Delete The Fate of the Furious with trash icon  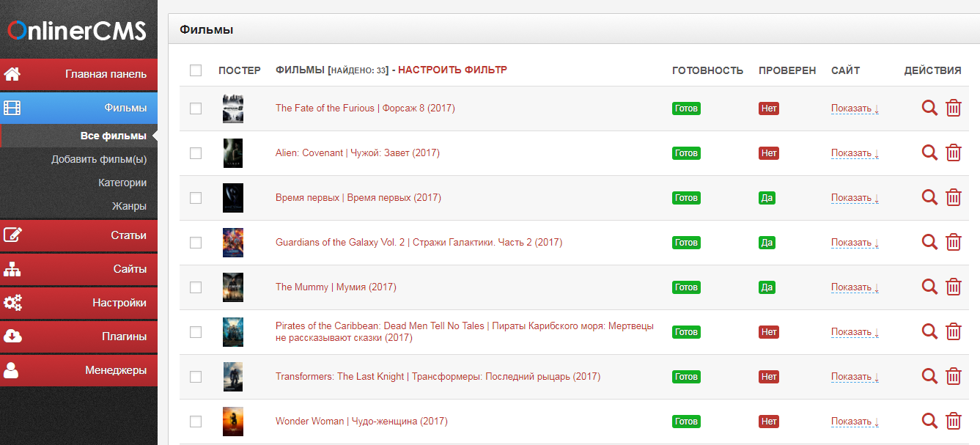coord(954,109)
